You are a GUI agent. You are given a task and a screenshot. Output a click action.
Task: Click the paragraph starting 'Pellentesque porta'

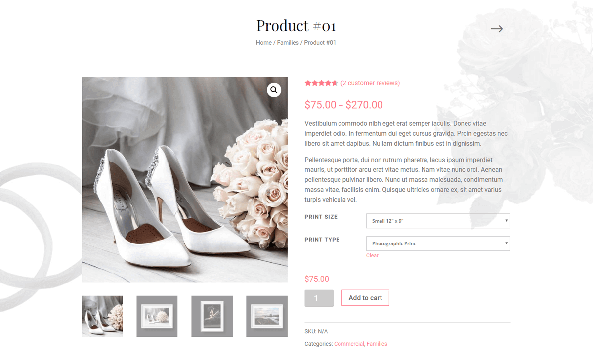tap(404, 179)
